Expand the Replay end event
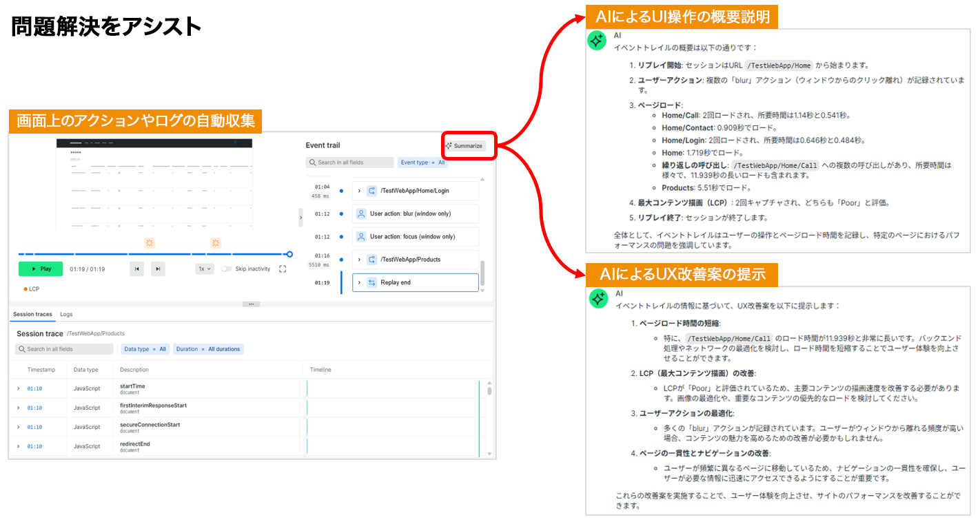 click(359, 282)
